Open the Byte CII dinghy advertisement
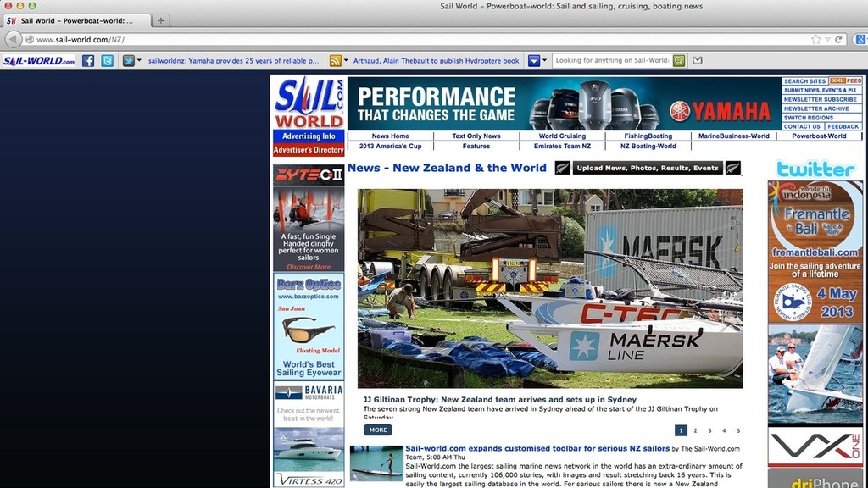 tap(309, 218)
